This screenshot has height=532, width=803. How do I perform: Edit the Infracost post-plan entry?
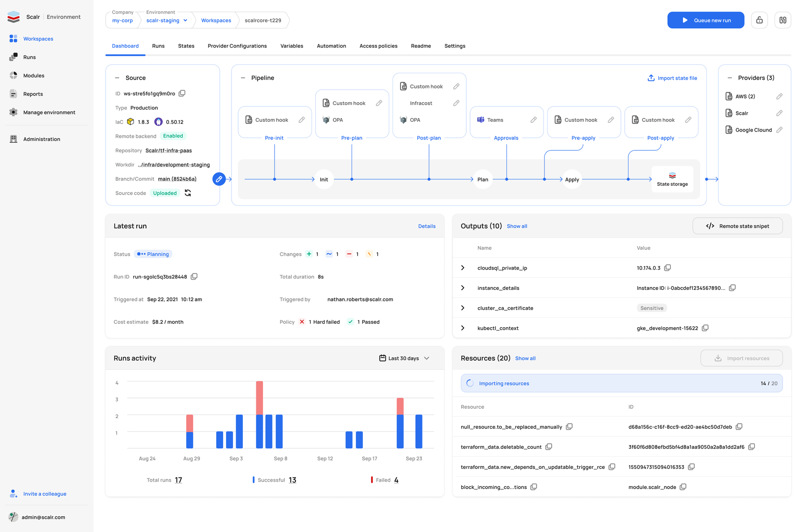pyautogui.click(x=456, y=103)
